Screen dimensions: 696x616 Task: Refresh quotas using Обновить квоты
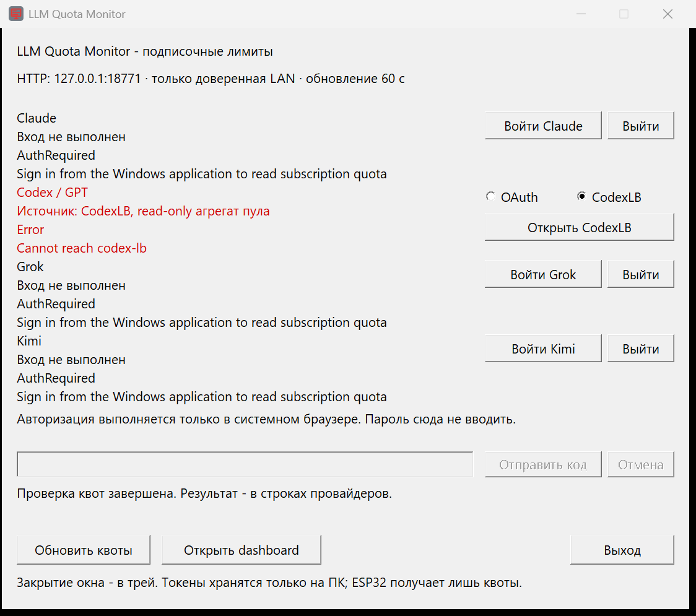pos(84,550)
